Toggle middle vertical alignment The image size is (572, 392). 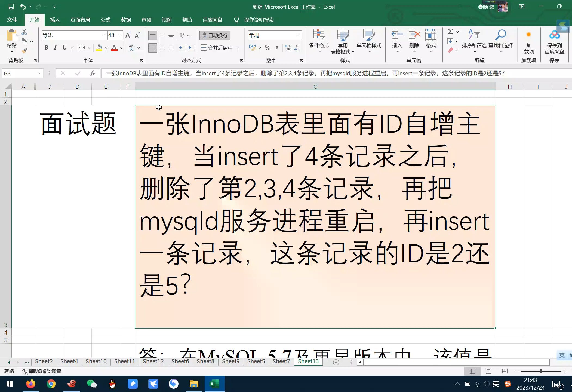[x=162, y=35]
